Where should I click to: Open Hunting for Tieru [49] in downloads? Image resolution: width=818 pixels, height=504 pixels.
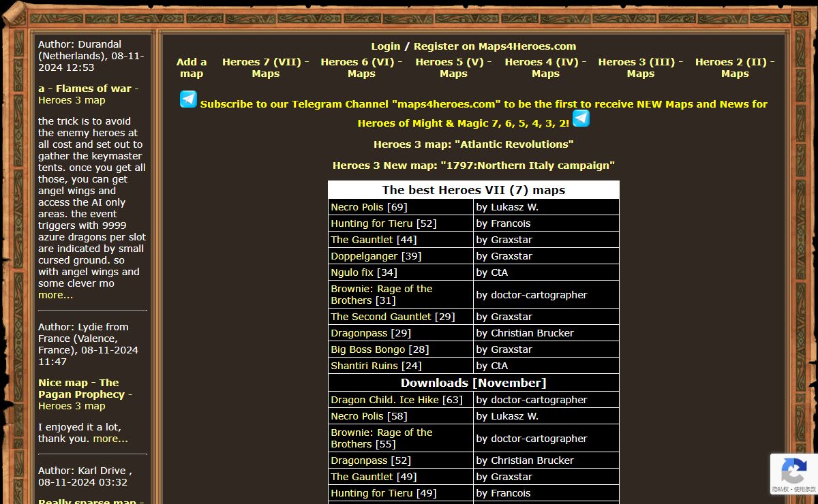tap(372, 493)
